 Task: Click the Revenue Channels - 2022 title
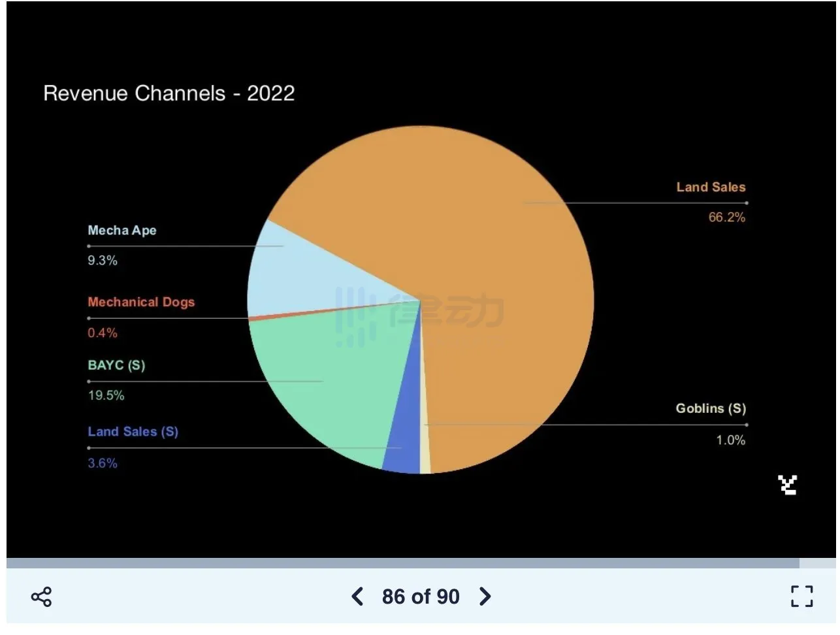[169, 93]
